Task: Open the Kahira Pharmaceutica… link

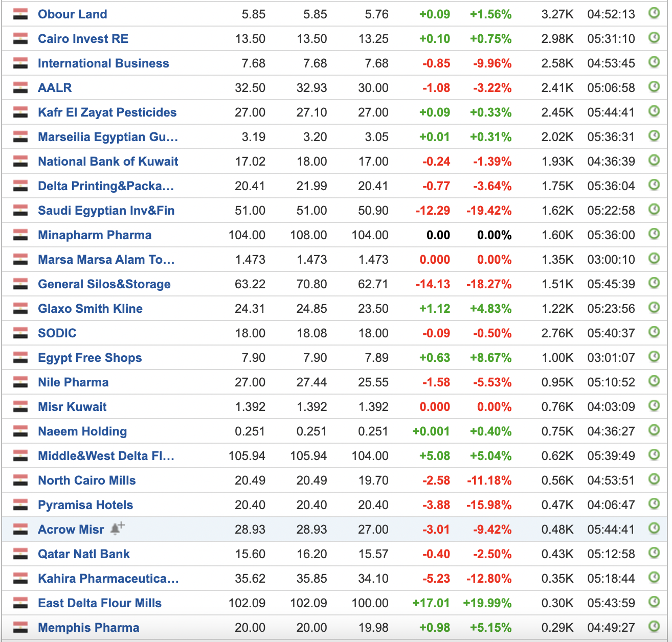Action: [108, 579]
